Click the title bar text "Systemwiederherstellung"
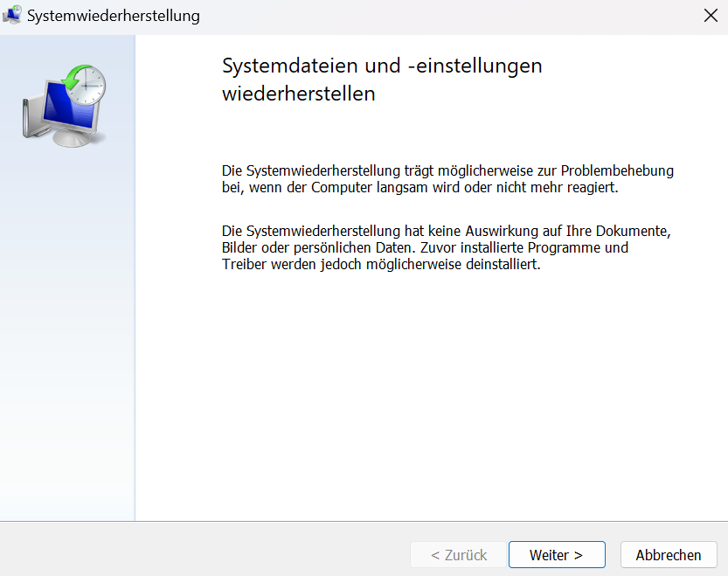The height and width of the screenshot is (576, 728). pos(114,15)
